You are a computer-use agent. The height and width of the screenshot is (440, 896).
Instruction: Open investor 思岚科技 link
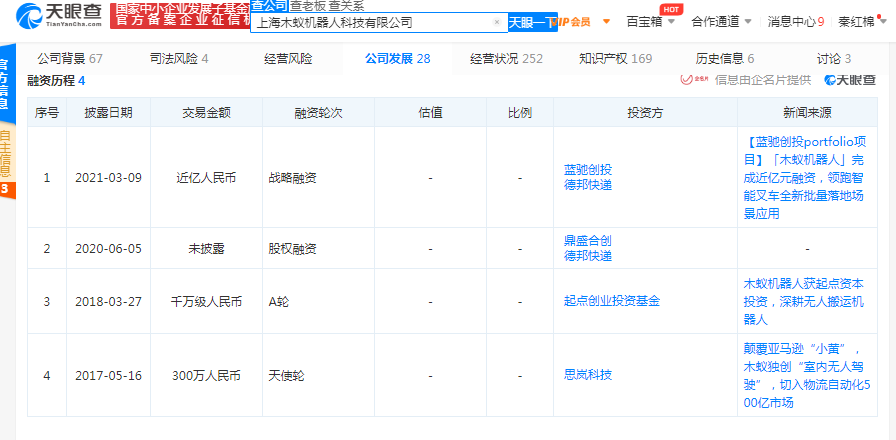[x=587, y=375]
